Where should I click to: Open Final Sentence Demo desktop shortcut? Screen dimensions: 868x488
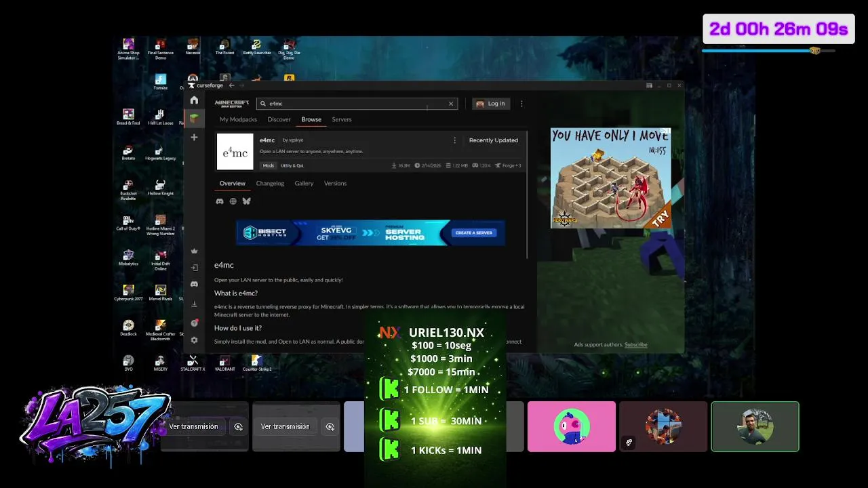pos(161,49)
